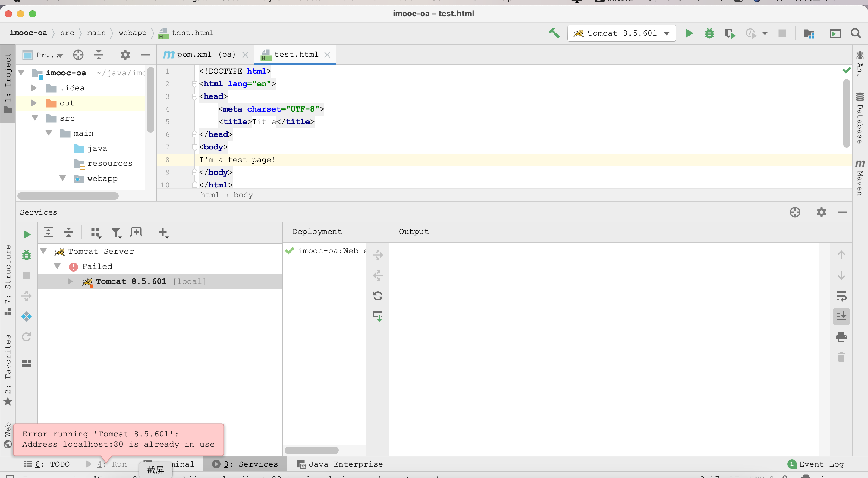The width and height of the screenshot is (868, 478).
Task: Open Services filter funnel icon
Action: (116, 232)
